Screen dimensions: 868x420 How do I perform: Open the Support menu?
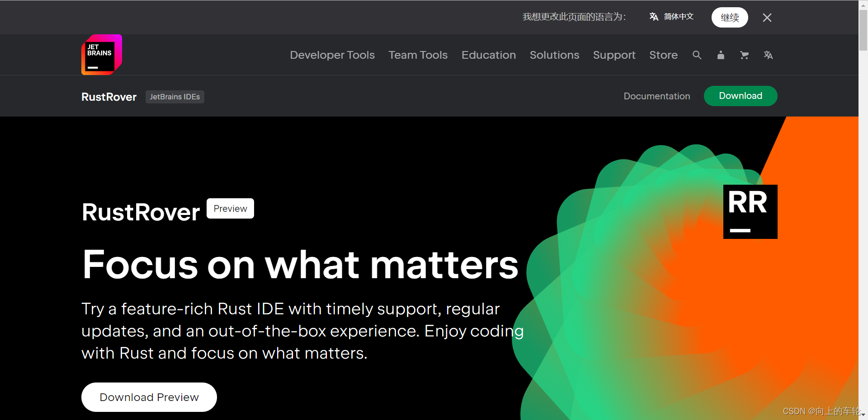coord(614,55)
